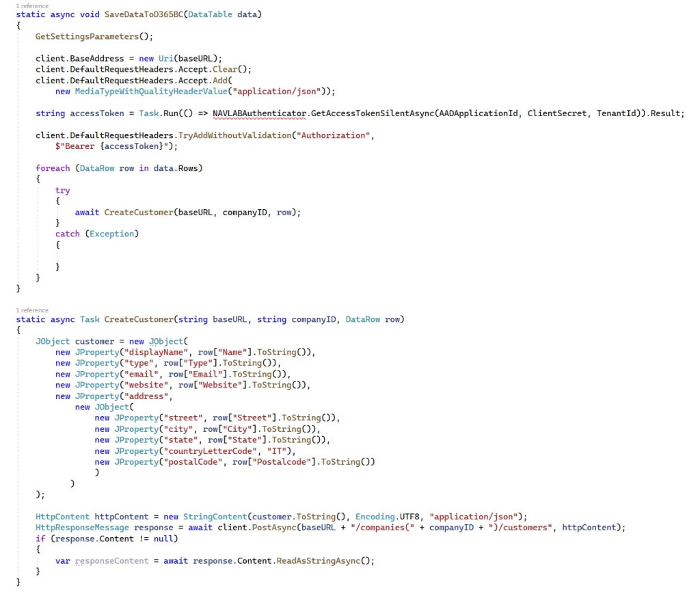Click the foreach keyword
The width and height of the screenshot is (700, 598).
[x=53, y=168]
